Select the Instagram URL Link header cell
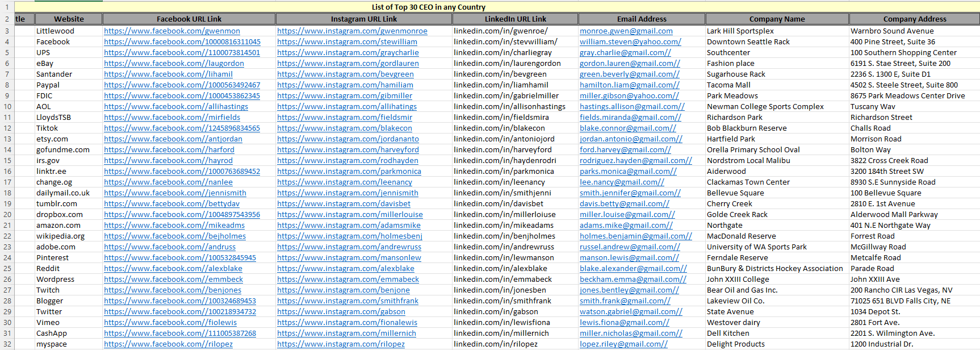Viewport: 980px width, 350px height. pyautogui.click(x=364, y=19)
